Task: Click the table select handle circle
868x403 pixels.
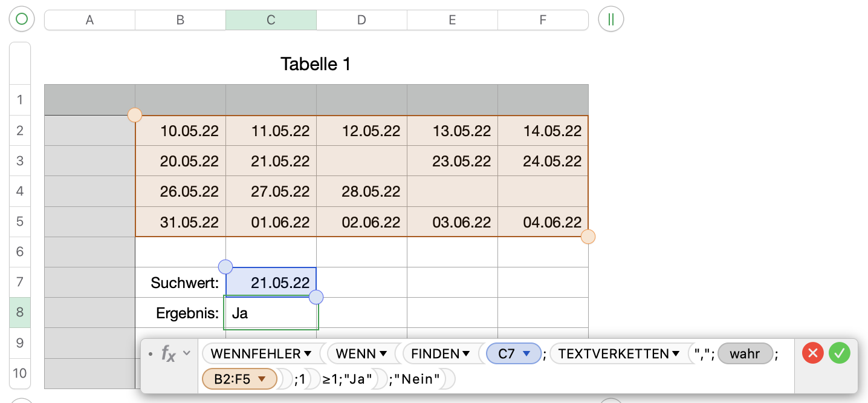Action: point(22,19)
